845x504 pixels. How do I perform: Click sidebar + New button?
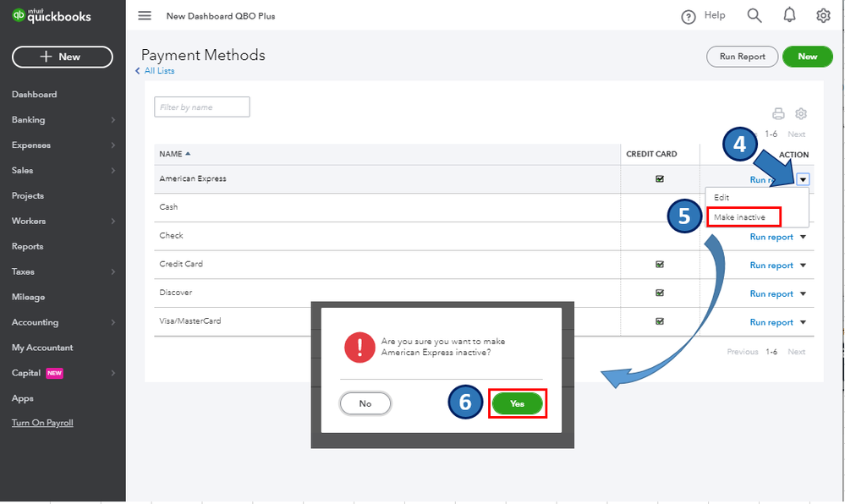coord(63,57)
